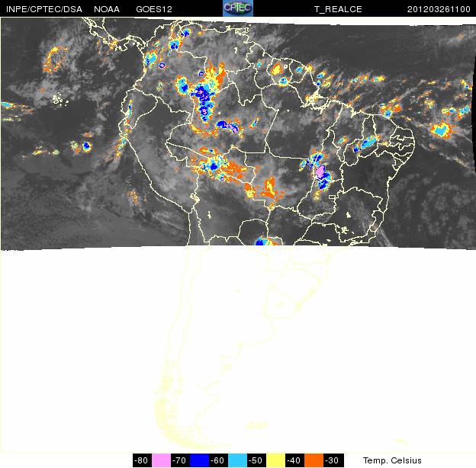Pick the cyan -60 to -50 swatch
The image size is (476, 468).
(x=237, y=460)
